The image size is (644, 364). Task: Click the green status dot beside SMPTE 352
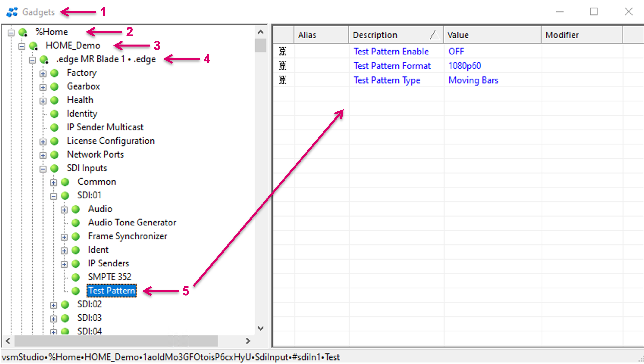tap(75, 277)
